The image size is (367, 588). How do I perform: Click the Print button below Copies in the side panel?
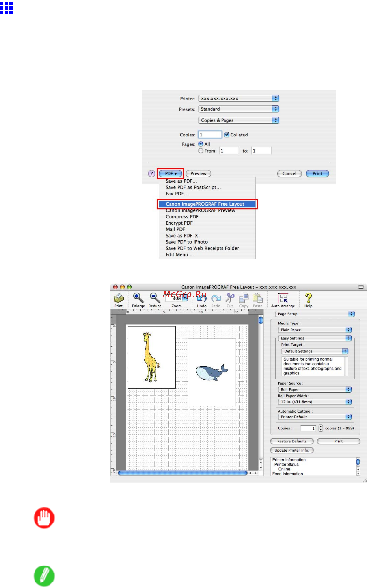coord(338,441)
